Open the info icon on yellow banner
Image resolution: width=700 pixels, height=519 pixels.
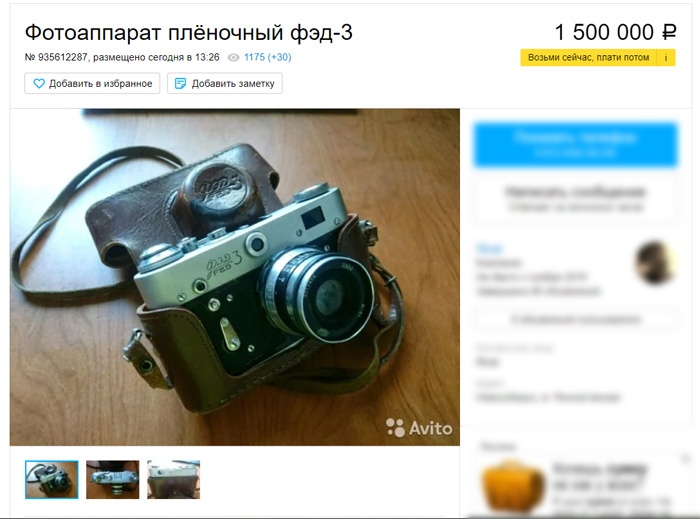tap(666, 58)
